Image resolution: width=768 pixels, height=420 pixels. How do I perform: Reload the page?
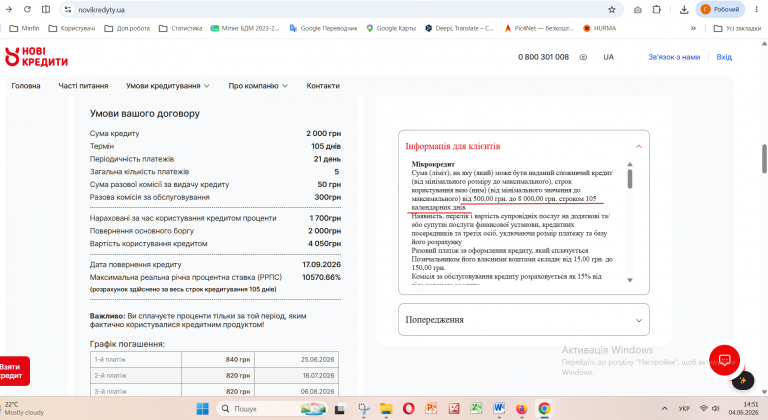coord(27,9)
